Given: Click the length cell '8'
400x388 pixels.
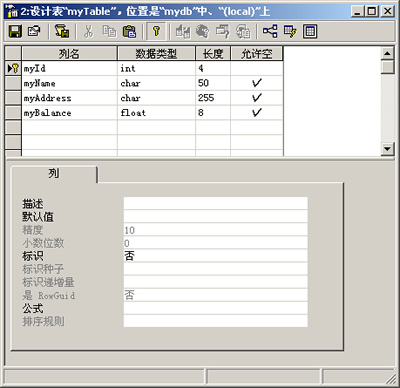Looking at the screenshot, I should coord(213,113).
